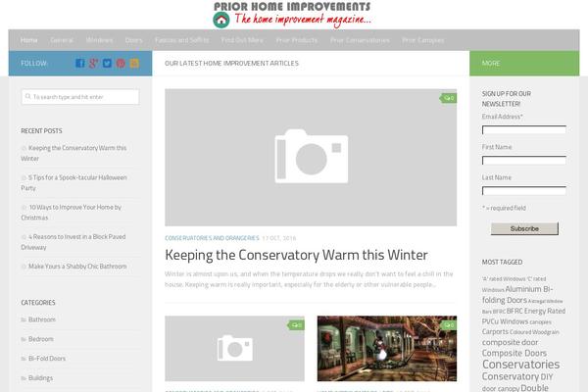Click the green house logo icon
The width and height of the screenshot is (588, 392).
(x=221, y=20)
